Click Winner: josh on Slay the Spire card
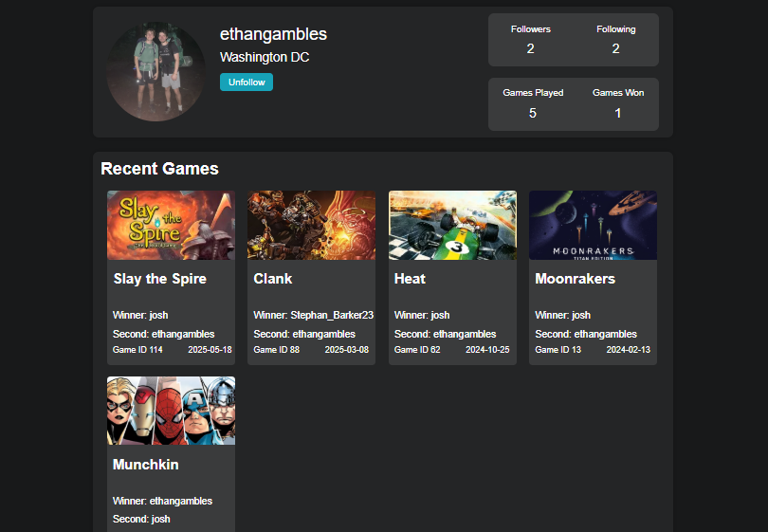 coord(140,315)
